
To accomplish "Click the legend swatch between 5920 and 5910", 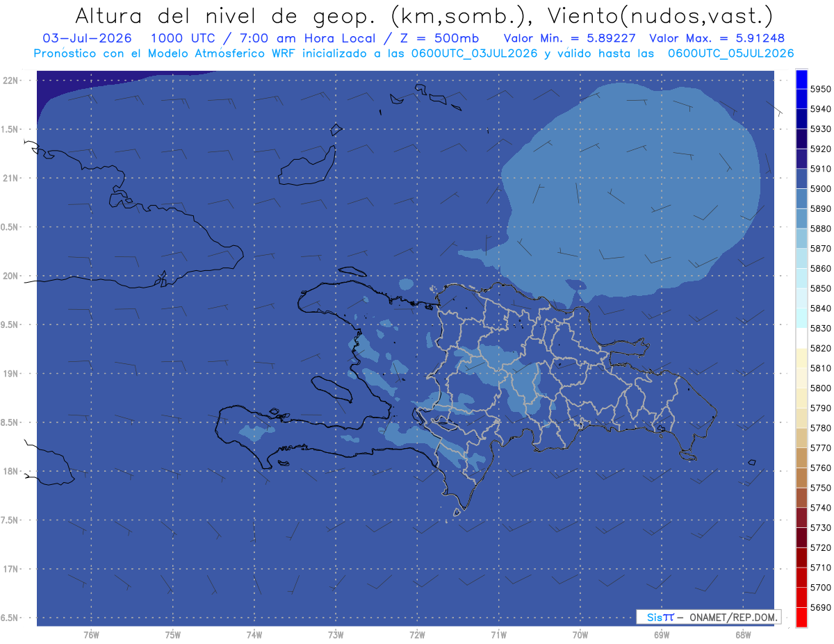I will 801,158.
